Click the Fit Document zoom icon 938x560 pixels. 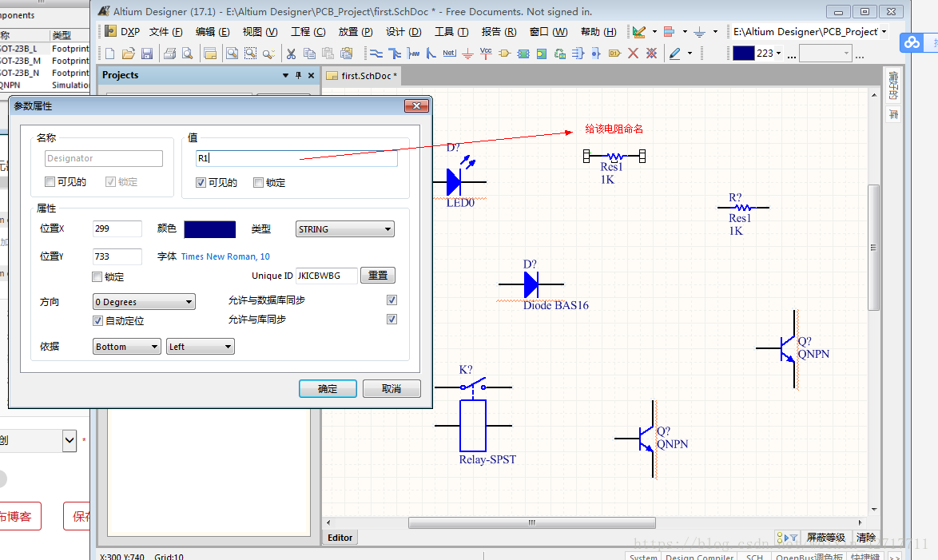point(232,54)
